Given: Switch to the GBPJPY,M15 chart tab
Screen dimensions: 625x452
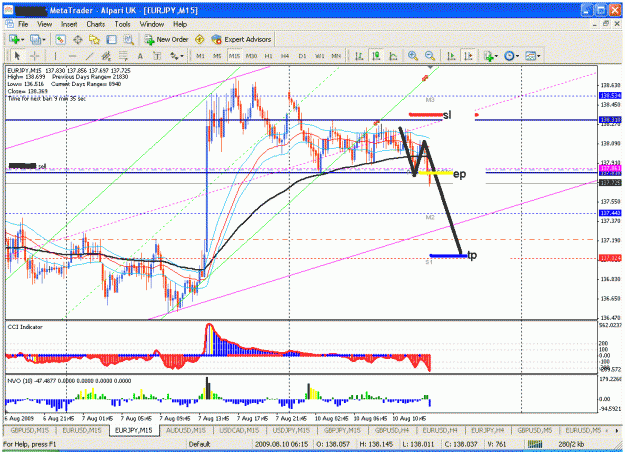Looking at the screenshot, I should click(x=342, y=430).
